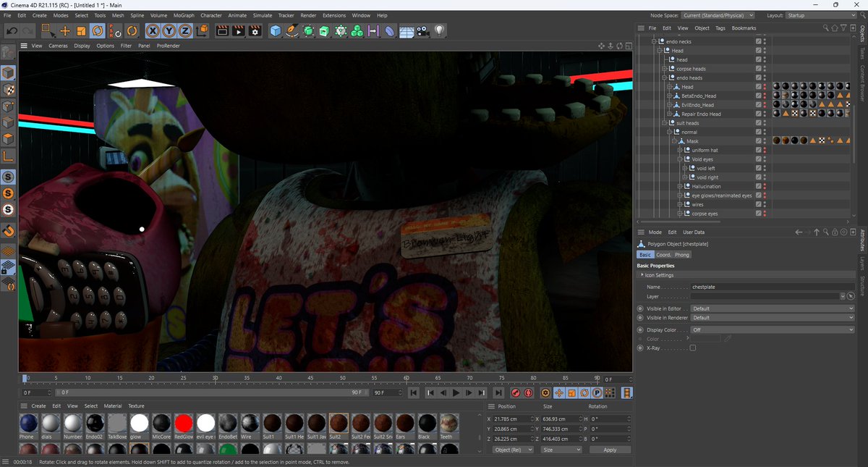Toggle the X-Ray checkbox
The height and width of the screenshot is (467, 868).
click(x=693, y=348)
